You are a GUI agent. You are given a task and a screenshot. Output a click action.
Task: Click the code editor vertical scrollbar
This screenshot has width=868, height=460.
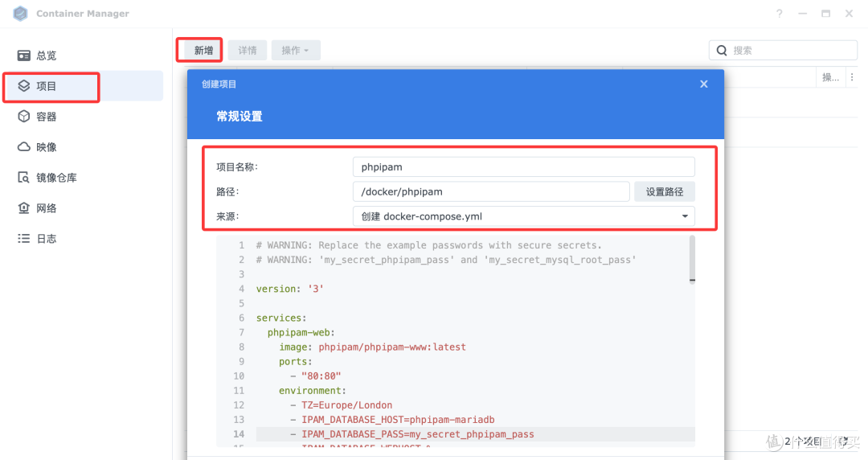point(692,259)
